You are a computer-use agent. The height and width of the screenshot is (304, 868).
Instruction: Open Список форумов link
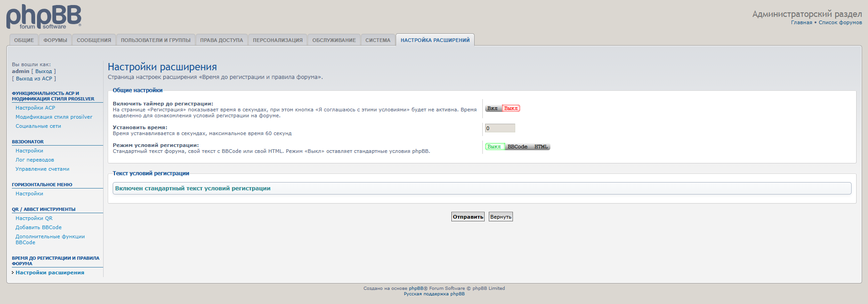click(840, 22)
